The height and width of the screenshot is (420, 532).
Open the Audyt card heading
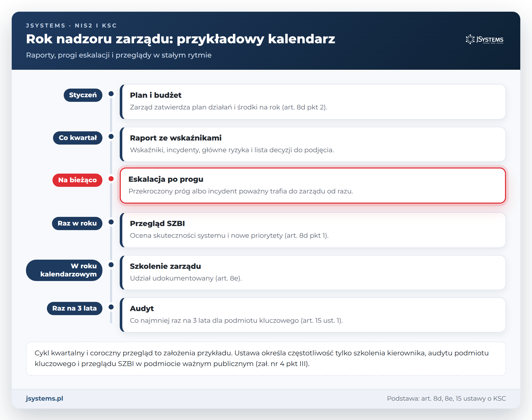142,309
